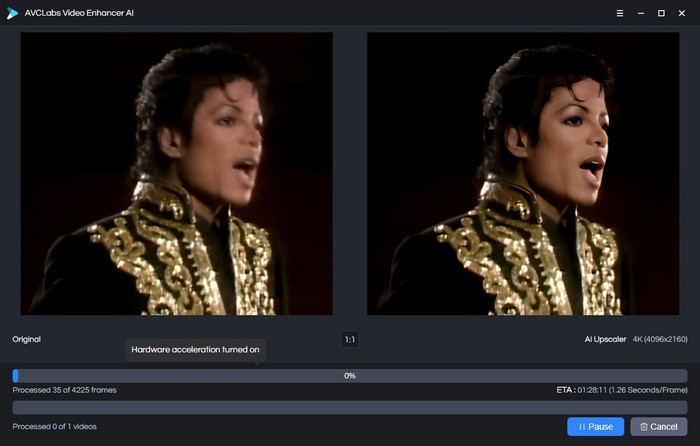This screenshot has height=446, width=700.
Task: Click the AI upscaled preview image
Action: 523,174
